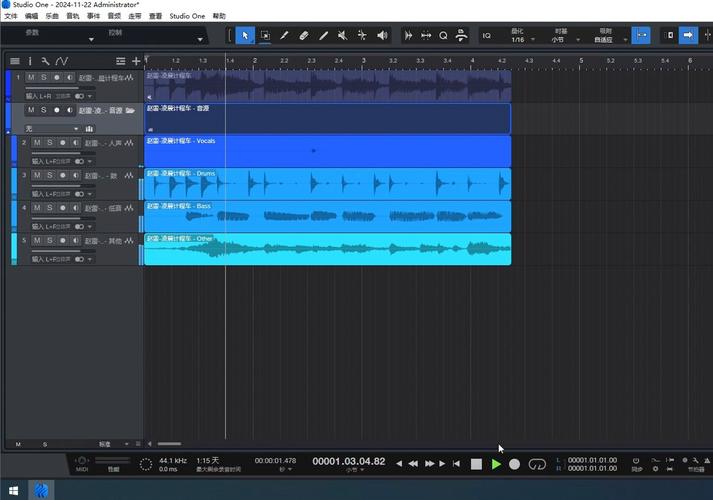The image size is (713, 500).
Task: Click the metronome icon in transport
Action: pyautogui.click(x=707, y=460)
